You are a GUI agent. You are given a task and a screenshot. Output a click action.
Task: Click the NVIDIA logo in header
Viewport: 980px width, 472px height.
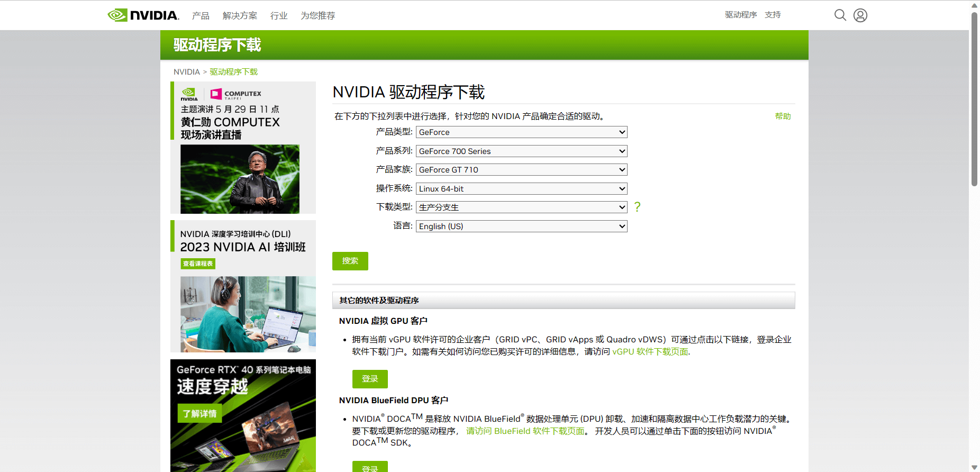[143, 15]
